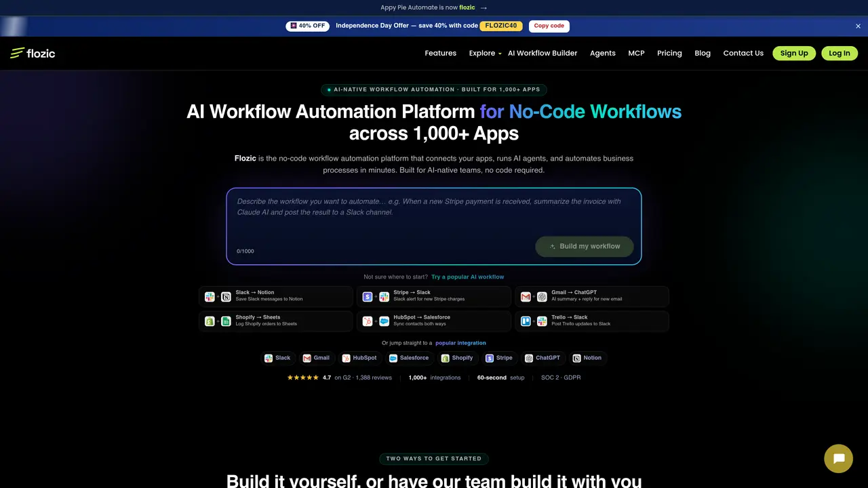The image size is (868, 488).
Task: Click the Sign Up button
Action: (794, 53)
